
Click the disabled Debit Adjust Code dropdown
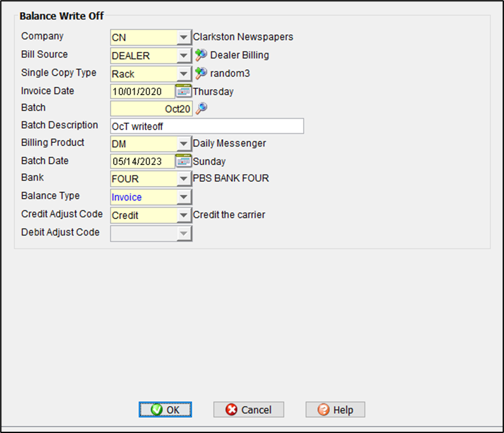coord(151,233)
